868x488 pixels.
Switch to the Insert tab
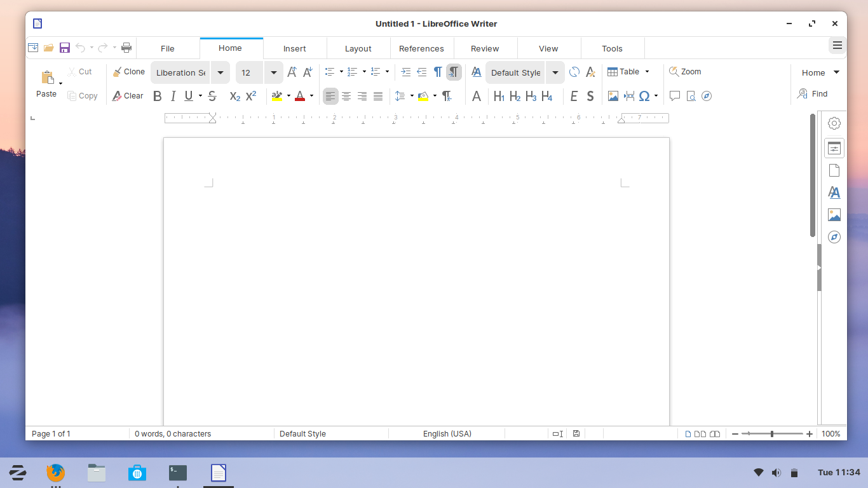click(295, 48)
